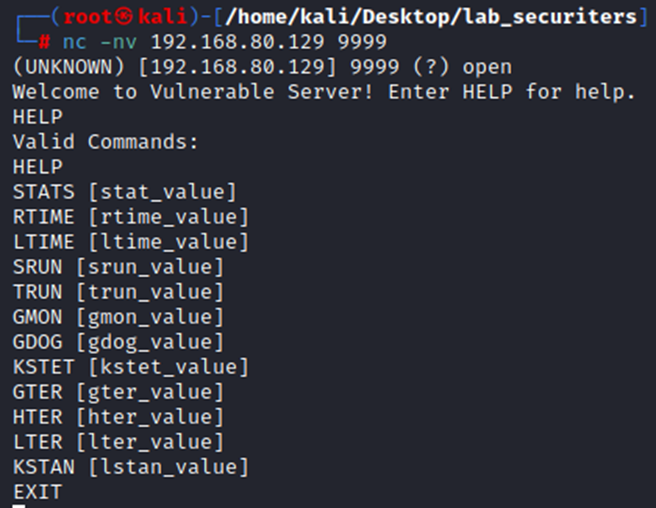Screen dimensions: 656x508
Task: Click the Valid Commands: heading
Action: point(106,142)
